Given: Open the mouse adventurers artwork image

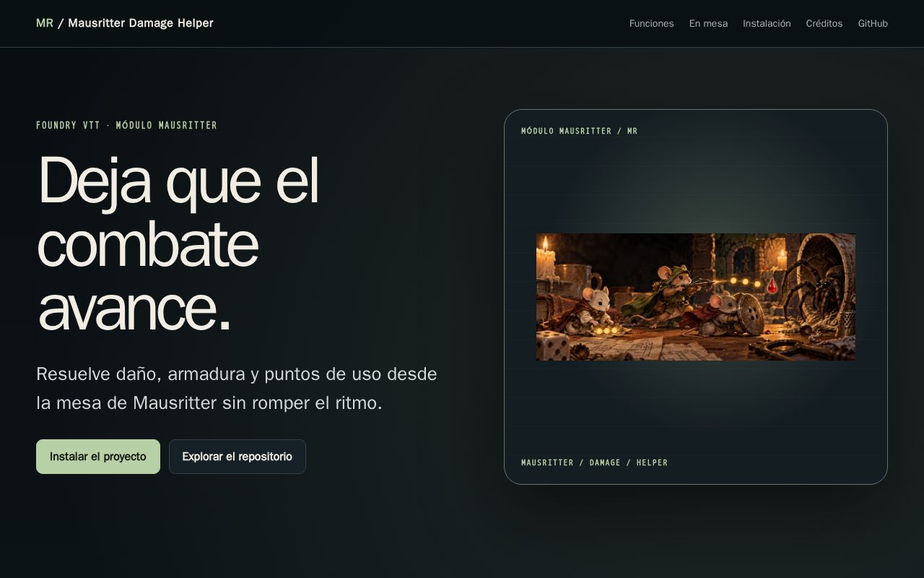Looking at the screenshot, I should 696,297.
